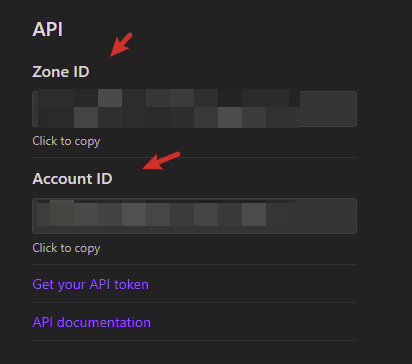Select the Account ID label
The image size is (412, 364).
click(72, 179)
